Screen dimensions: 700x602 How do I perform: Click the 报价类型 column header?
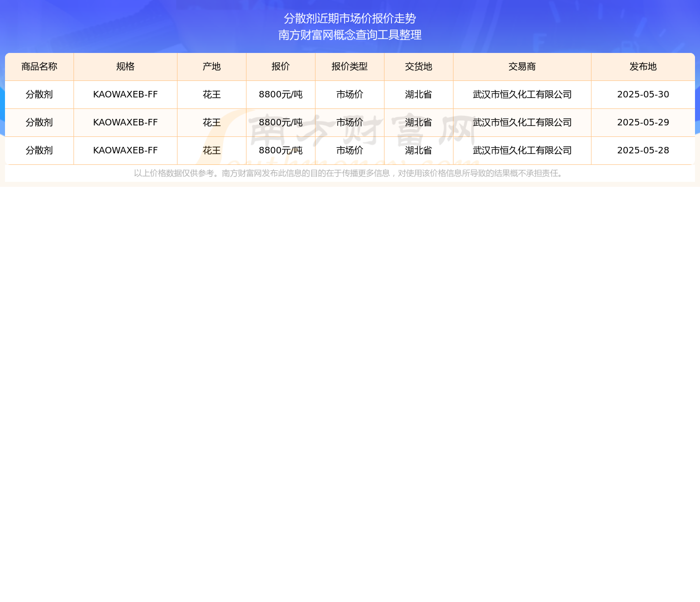[x=350, y=67]
